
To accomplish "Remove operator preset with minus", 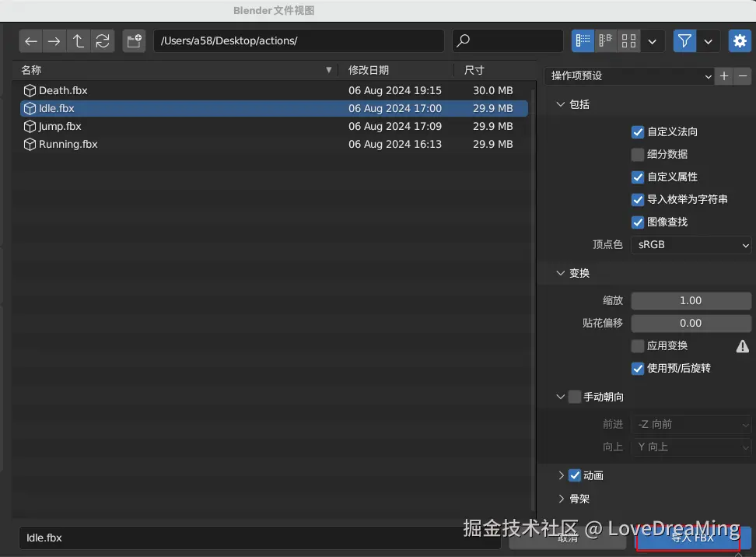I will 743,76.
